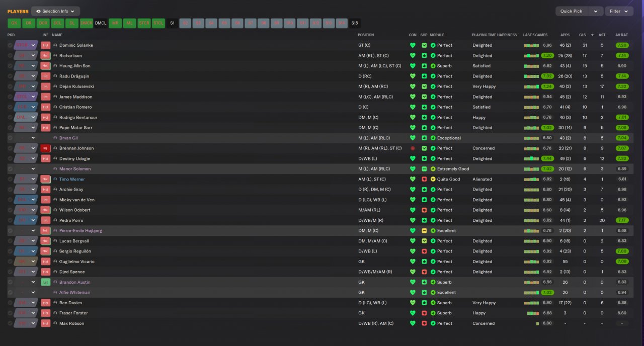Viewport: 644px width, 346px height.
Task: Toggle the picked check for Bryan Gil
Action: point(10,138)
